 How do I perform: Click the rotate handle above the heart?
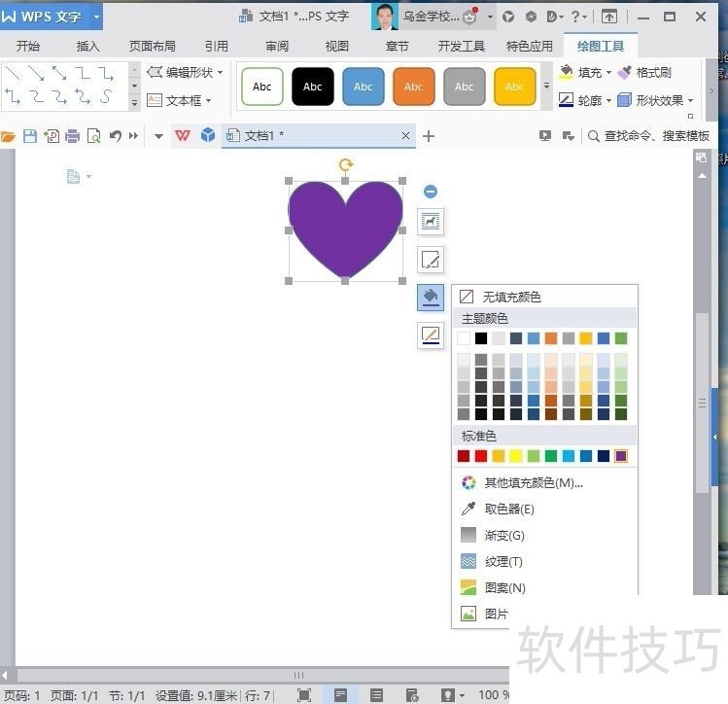pos(345,165)
